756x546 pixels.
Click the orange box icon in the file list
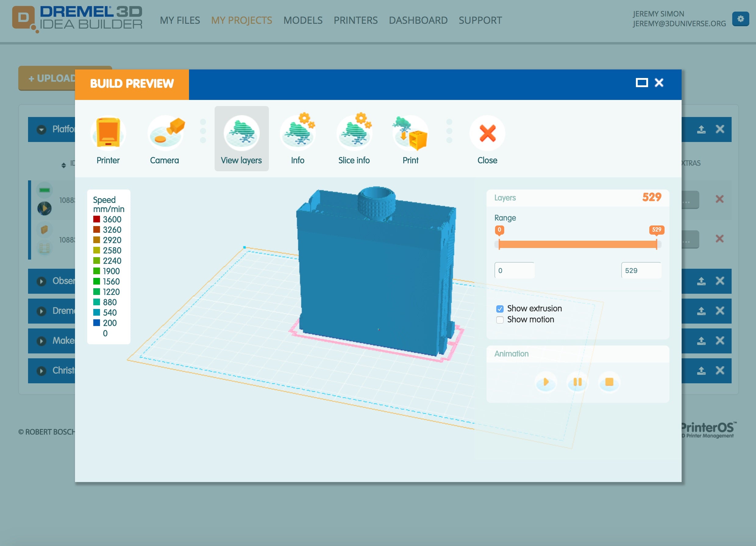[x=44, y=229]
